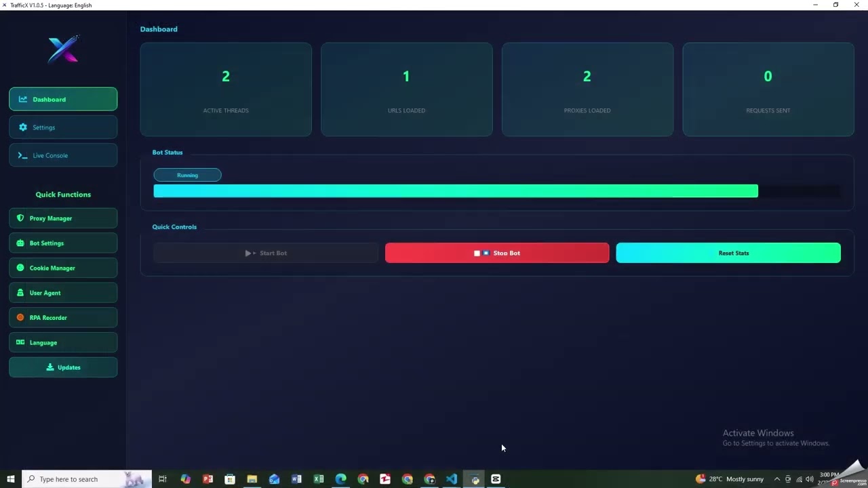The image size is (868, 488).
Task: Click the volume icon in tray
Action: coord(810,479)
